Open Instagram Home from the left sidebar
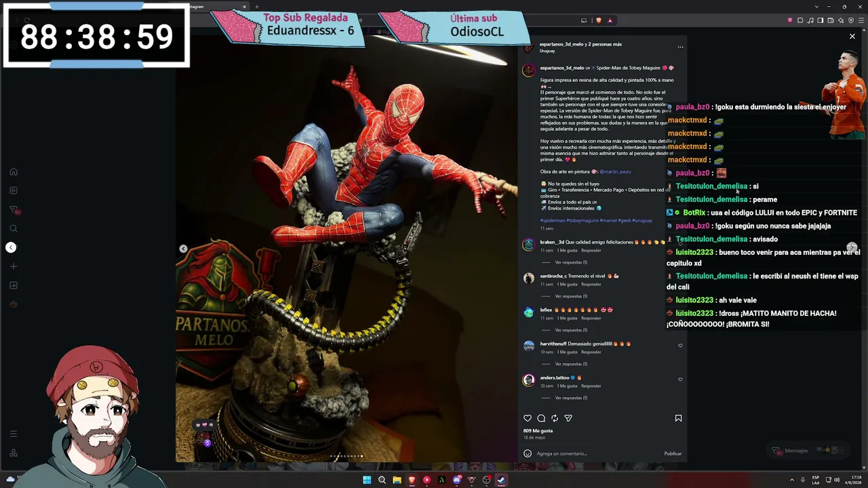 (14, 171)
